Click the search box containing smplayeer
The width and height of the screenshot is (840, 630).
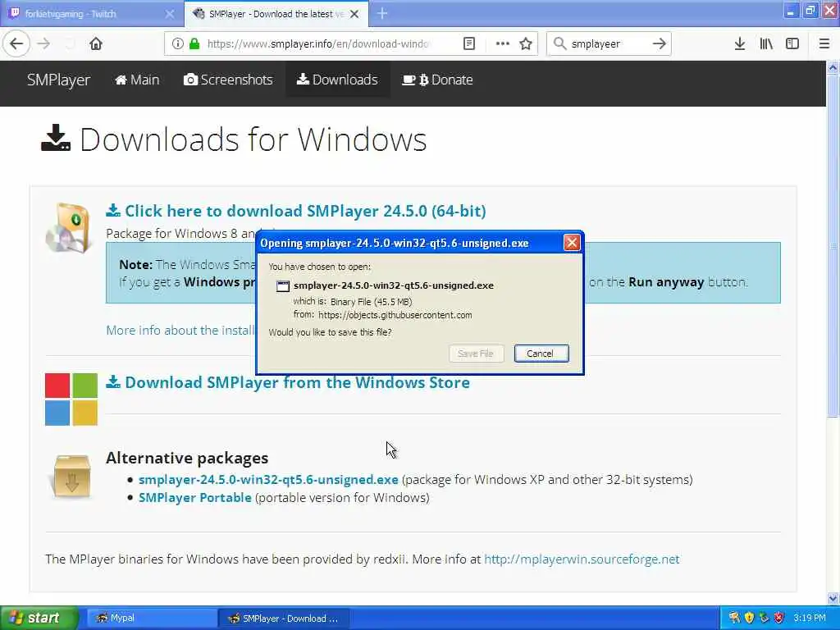[x=608, y=44]
